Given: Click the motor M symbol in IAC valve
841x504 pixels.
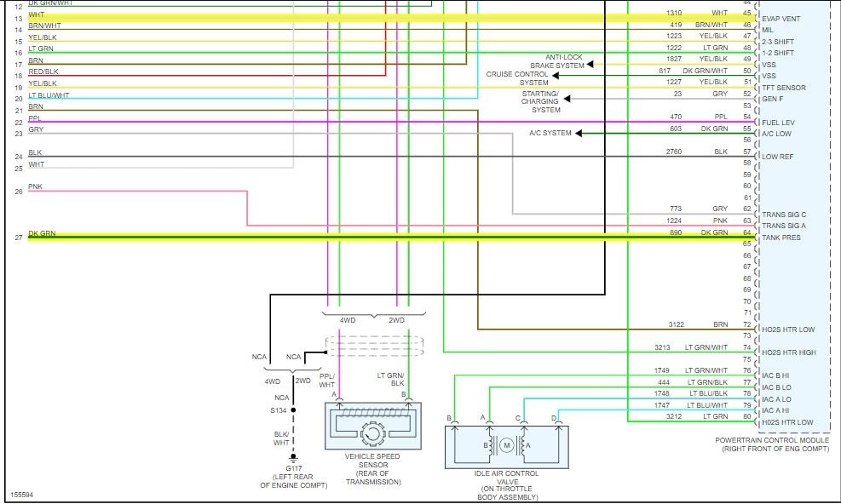Looking at the screenshot, I should click(x=506, y=445).
